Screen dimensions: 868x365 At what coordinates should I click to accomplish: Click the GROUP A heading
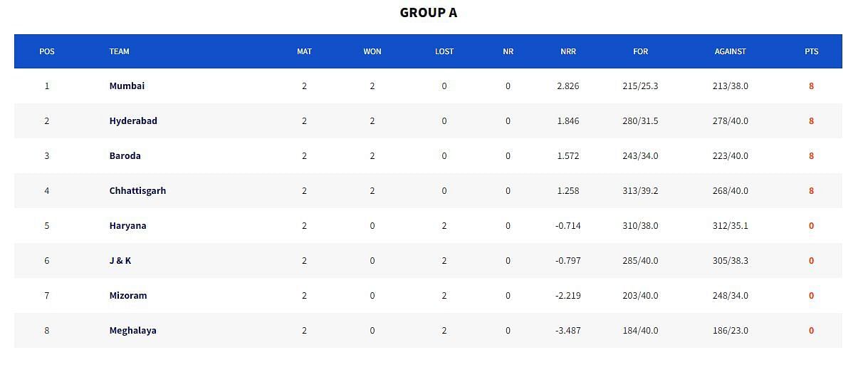point(429,12)
